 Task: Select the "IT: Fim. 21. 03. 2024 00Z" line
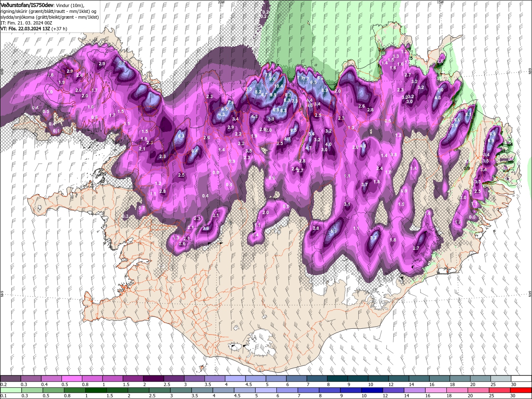[26, 23]
